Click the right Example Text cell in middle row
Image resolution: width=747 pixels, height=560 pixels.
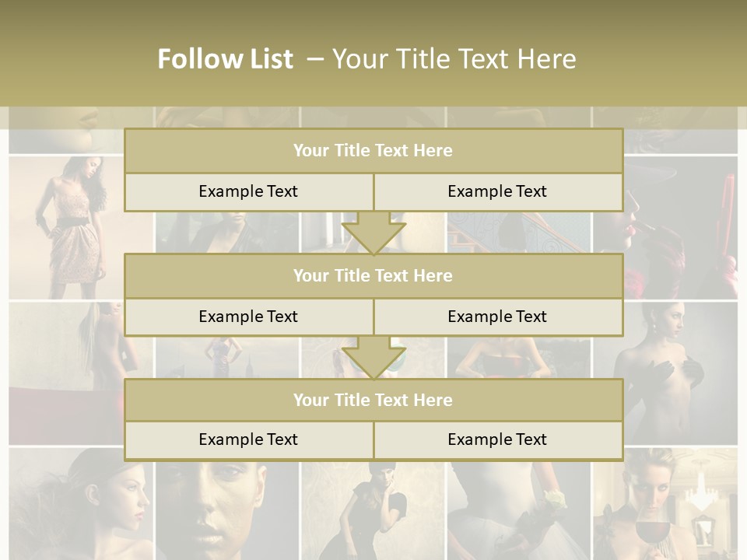tap(498, 317)
